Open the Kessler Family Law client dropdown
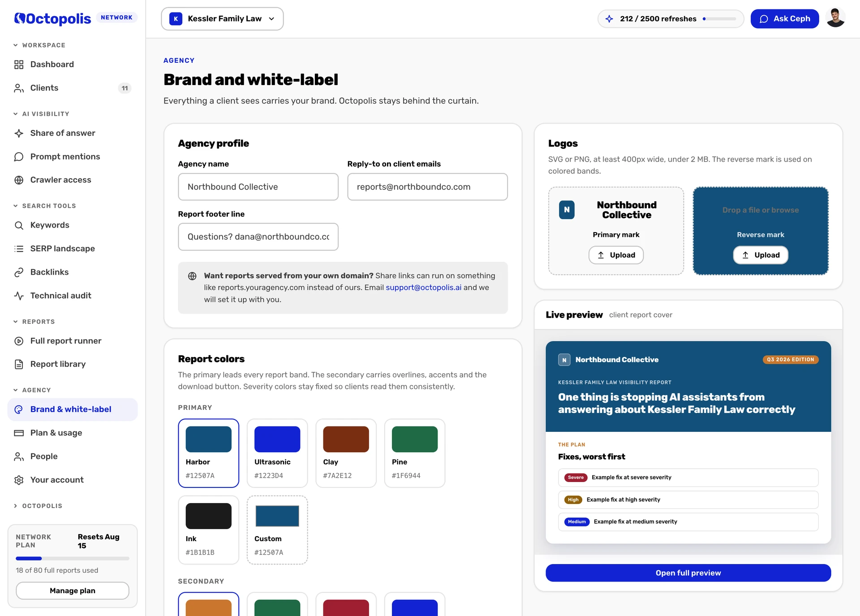Screen dimensions: 860x616 click(222, 19)
